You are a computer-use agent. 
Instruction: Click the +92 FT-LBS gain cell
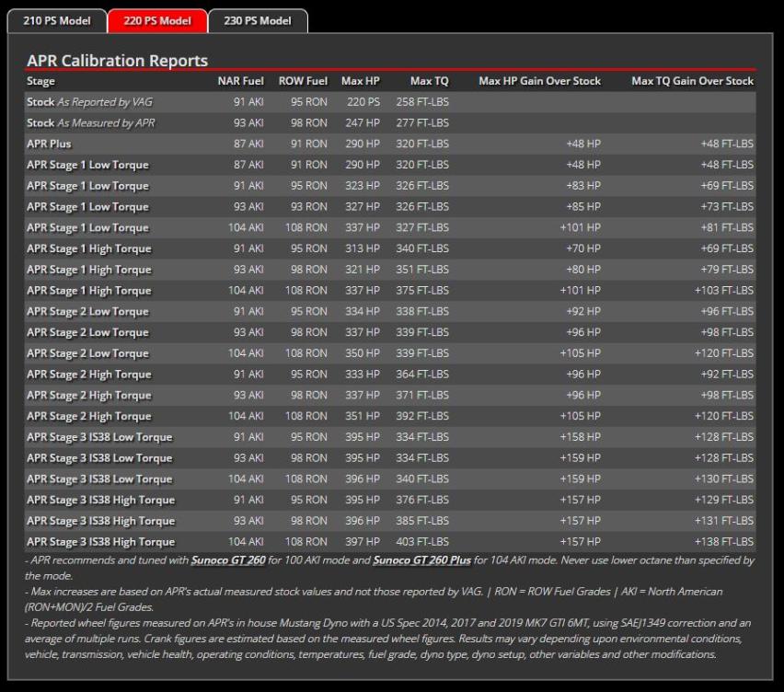tap(727, 375)
